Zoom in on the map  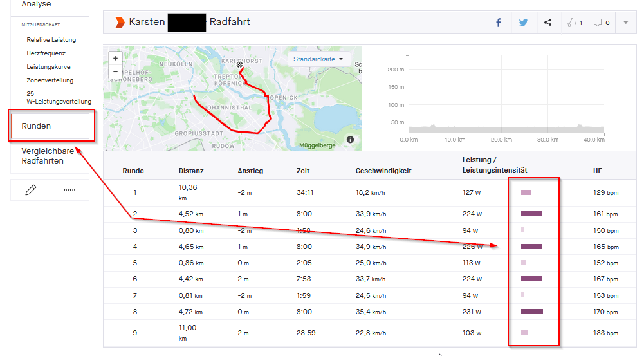click(x=115, y=58)
